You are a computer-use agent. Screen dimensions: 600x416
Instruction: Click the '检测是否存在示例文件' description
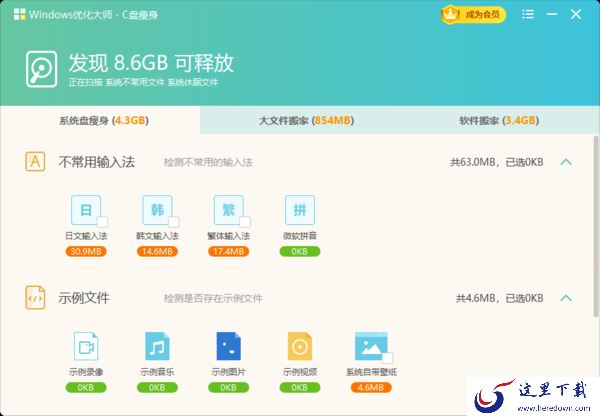213,298
